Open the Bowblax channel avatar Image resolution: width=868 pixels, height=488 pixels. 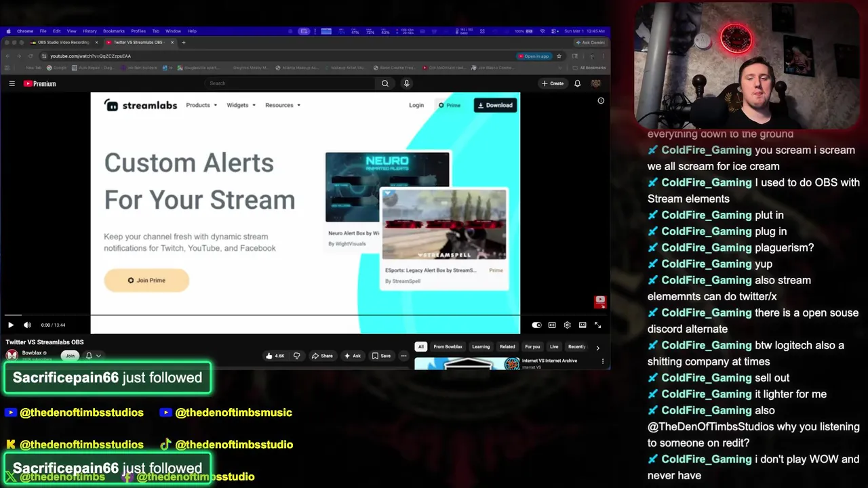click(12, 355)
